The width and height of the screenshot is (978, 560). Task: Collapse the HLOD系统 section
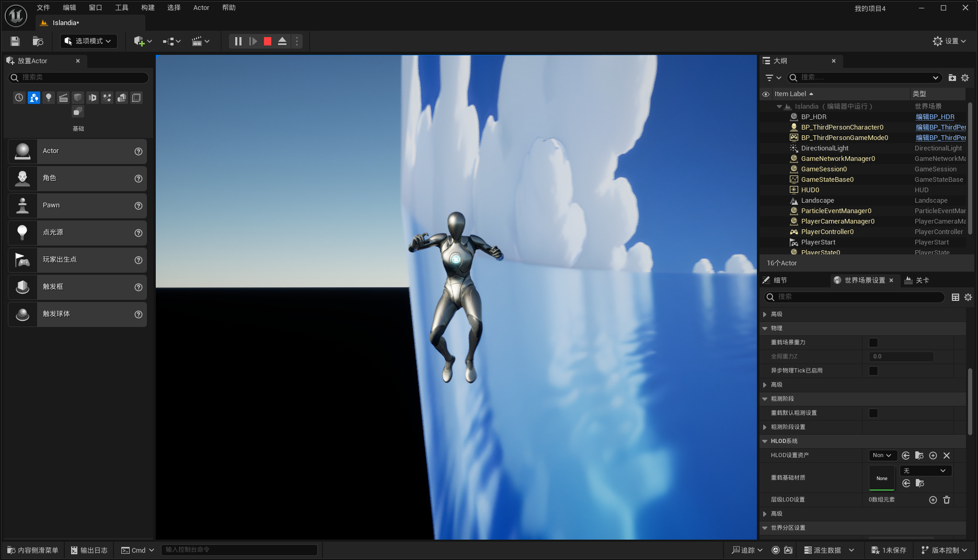point(765,441)
